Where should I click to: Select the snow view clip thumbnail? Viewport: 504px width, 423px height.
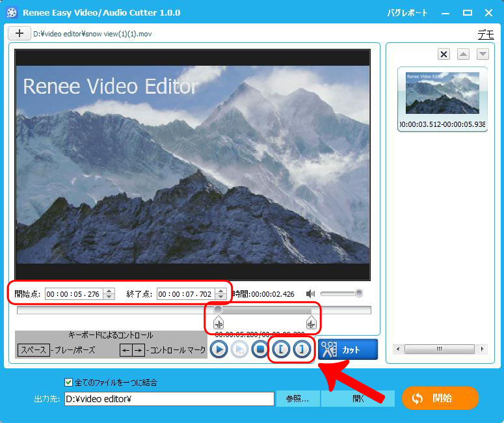coord(442,92)
